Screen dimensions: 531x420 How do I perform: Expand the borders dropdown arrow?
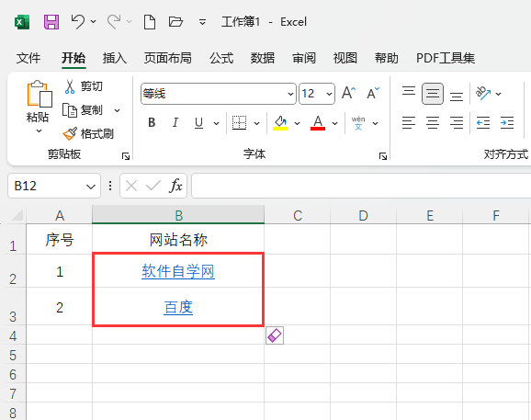click(x=257, y=123)
